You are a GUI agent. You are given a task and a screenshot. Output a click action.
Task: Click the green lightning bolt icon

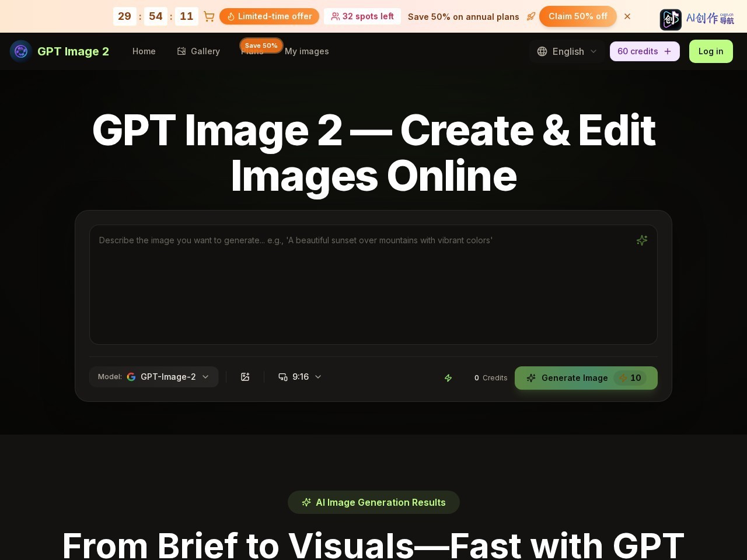click(448, 378)
